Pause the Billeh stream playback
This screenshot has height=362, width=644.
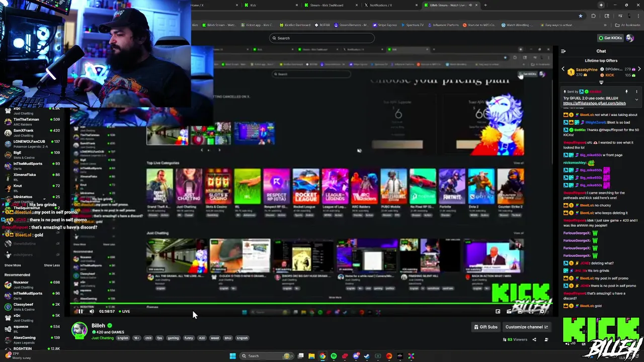tap(80, 311)
